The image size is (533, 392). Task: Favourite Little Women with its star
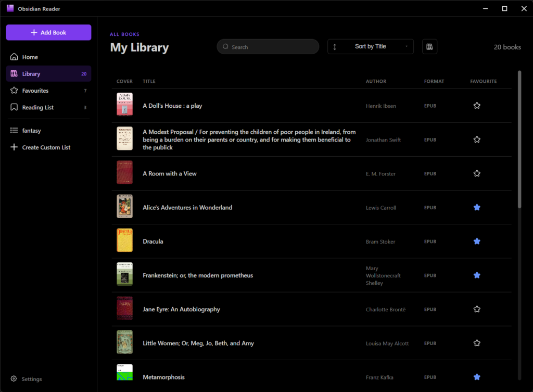(x=477, y=343)
